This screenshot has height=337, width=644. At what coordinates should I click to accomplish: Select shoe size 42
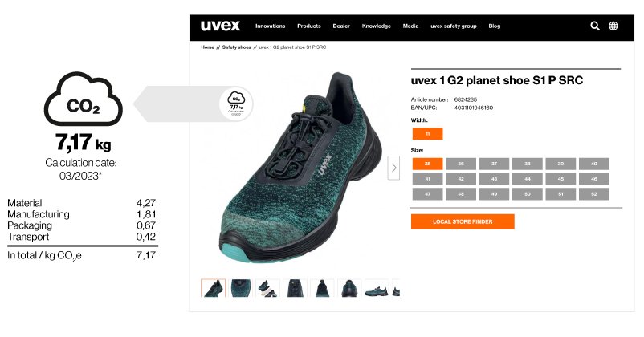(x=461, y=179)
